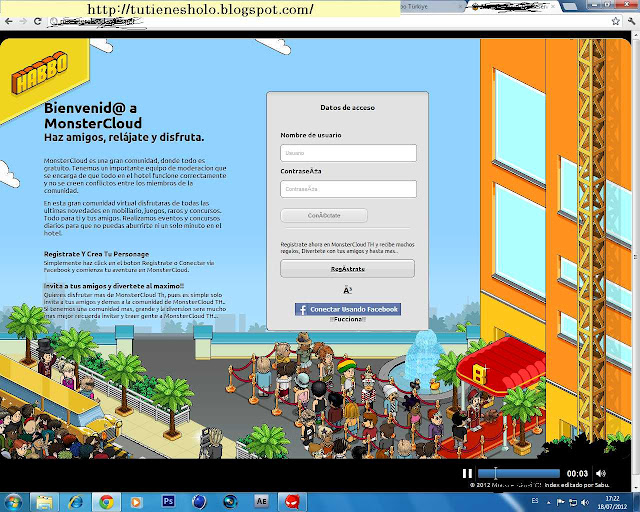Seek in the video progress bar

coord(518,474)
